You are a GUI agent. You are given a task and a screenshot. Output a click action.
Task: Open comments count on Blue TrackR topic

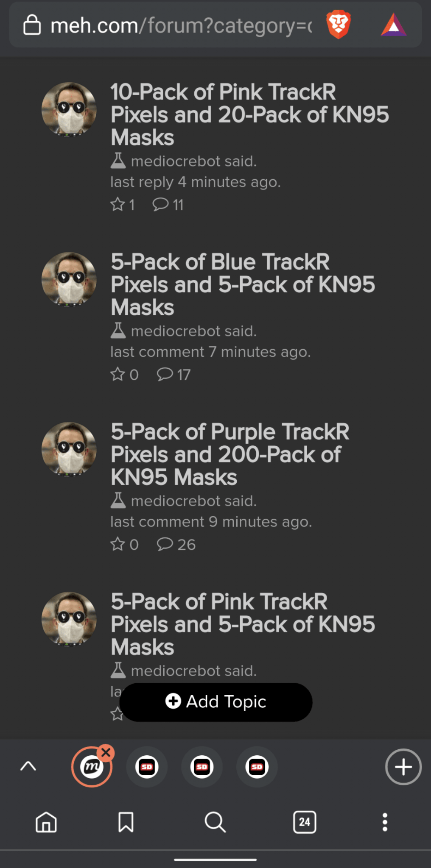(174, 374)
